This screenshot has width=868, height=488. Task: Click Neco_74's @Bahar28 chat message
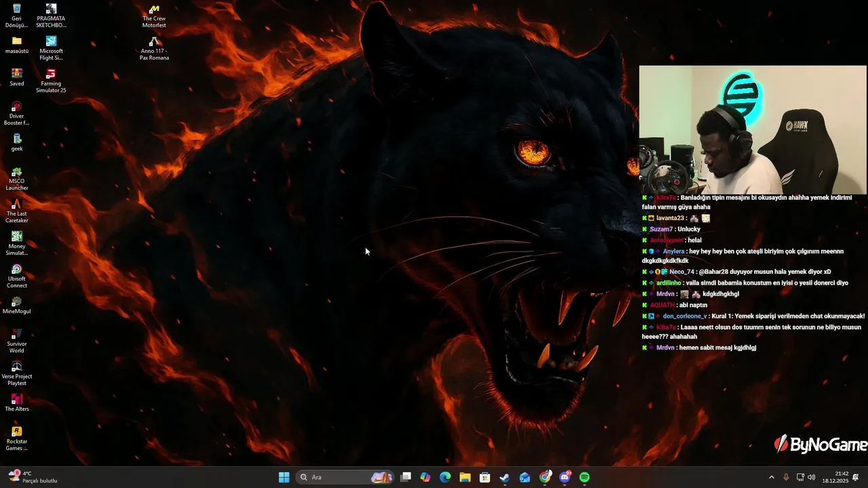[736, 272]
